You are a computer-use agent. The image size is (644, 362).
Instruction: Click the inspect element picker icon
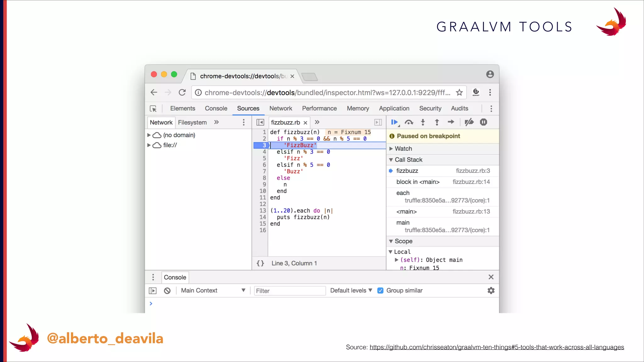[153, 109]
